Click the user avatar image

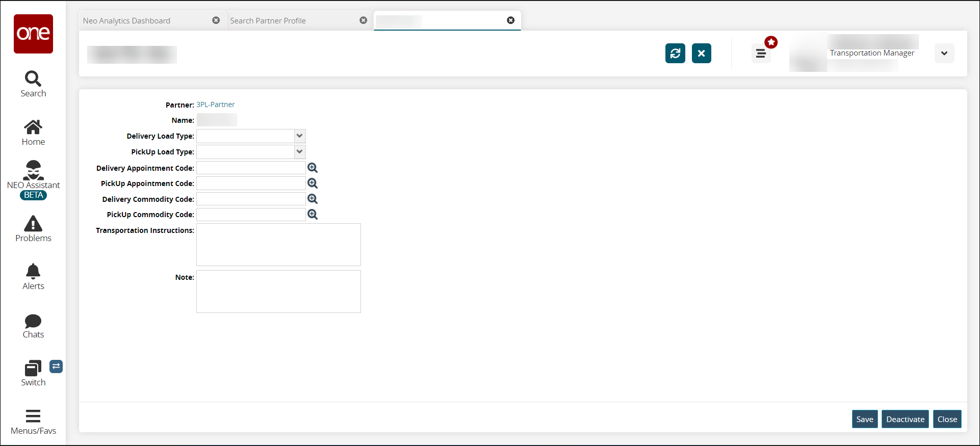[x=808, y=54]
